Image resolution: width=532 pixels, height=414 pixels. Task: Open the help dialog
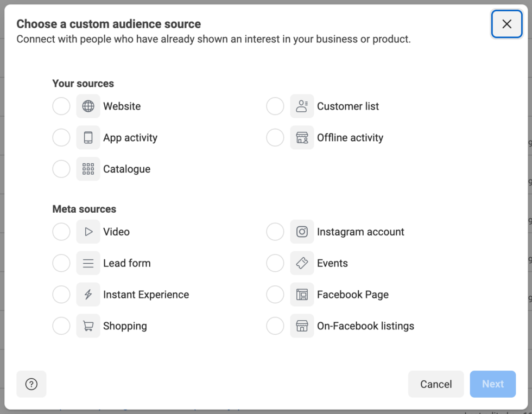(x=31, y=384)
